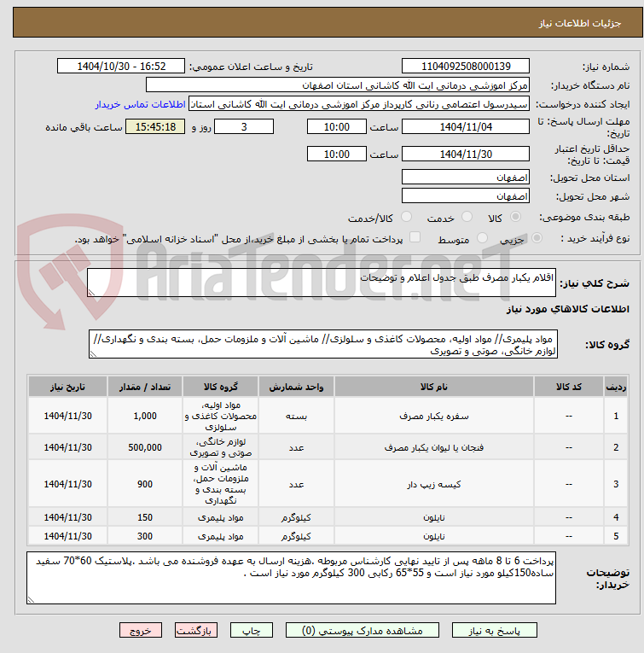Click the date cell in row 1
The image size is (644, 653).
tap(67, 416)
